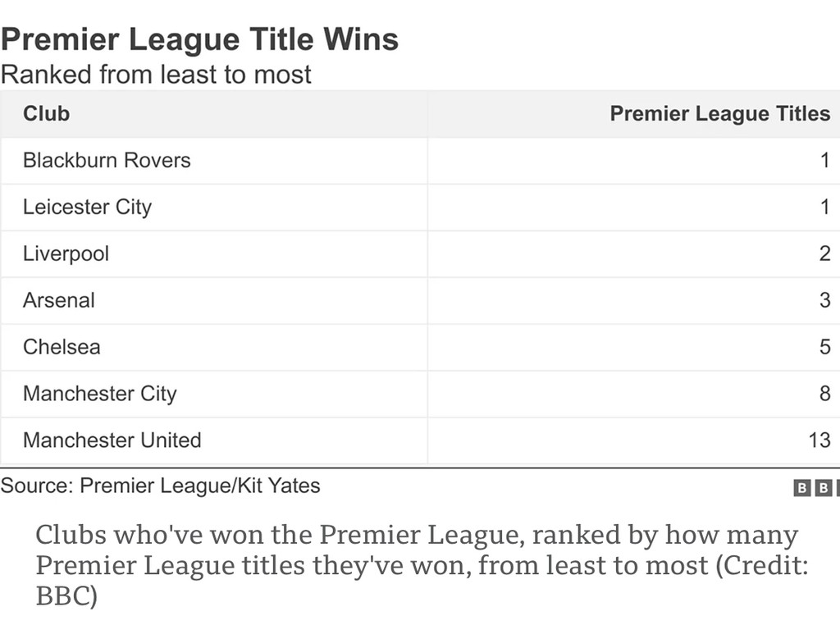Click Chelsea's title count of 5
Viewport: 840px width, 625px height.
tap(824, 347)
